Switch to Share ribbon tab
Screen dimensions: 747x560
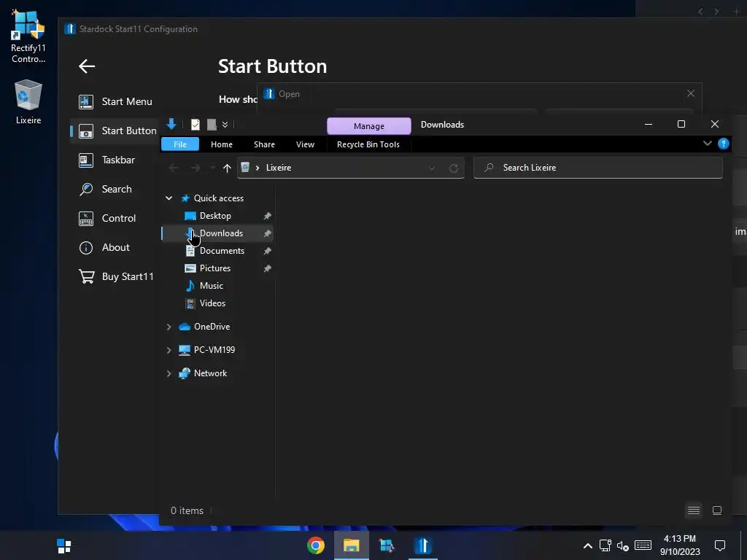(x=264, y=144)
